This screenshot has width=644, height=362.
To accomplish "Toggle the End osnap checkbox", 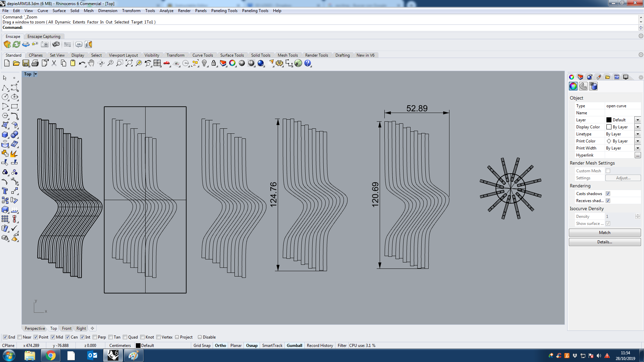I will (5, 337).
